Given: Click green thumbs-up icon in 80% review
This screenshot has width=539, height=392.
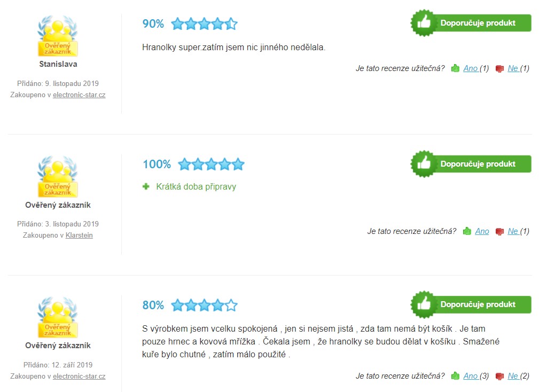Looking at the screenshot, I should coord(455,376).
